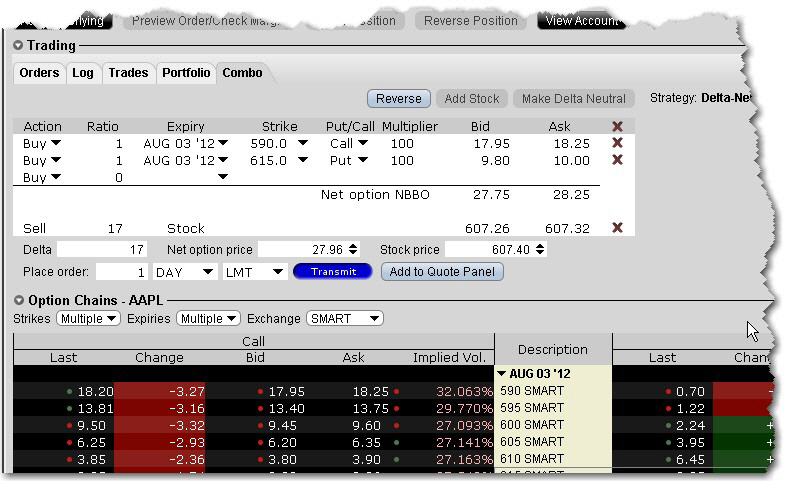Delete the 615.0 Put leg row

[x=617, y=161]
